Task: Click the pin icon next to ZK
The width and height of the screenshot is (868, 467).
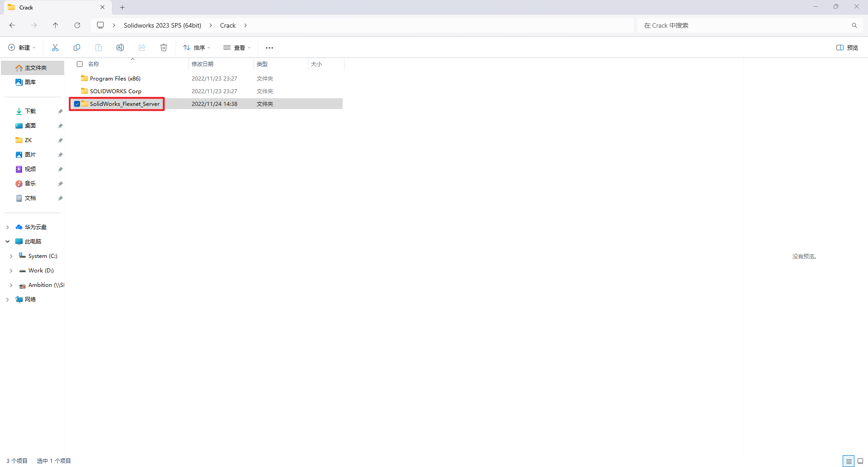Action: (60, 140)
